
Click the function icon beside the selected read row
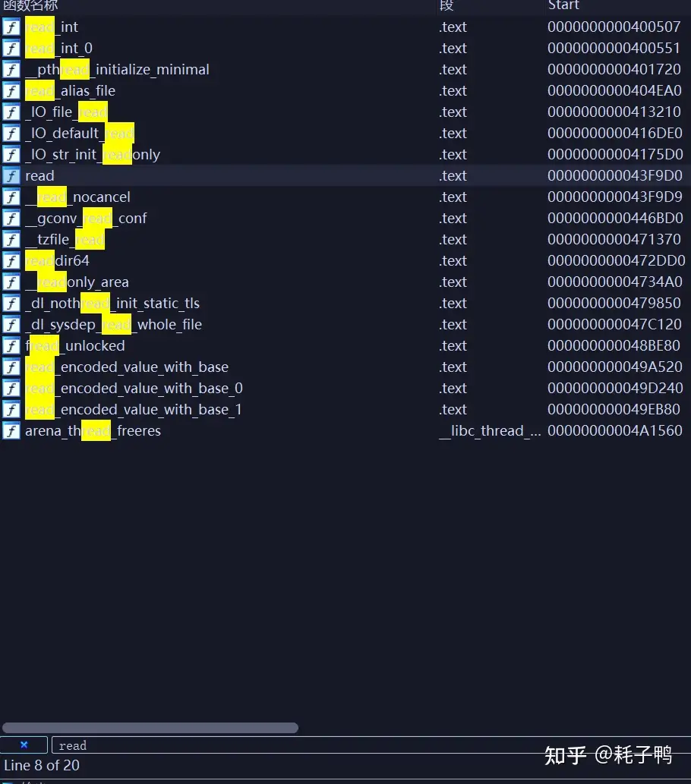[11, 176]
